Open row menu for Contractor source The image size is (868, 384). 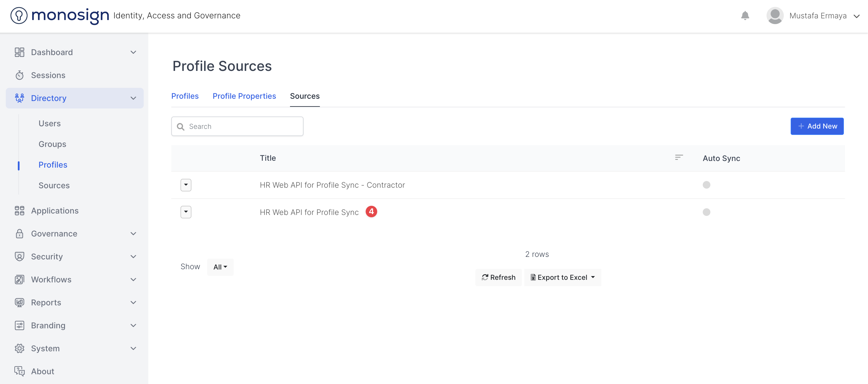point(186,185)
